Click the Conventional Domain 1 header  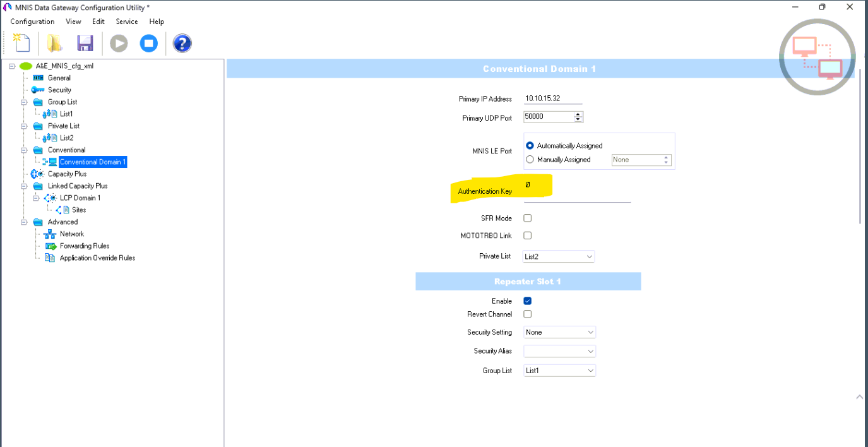[x=540, y=68]
